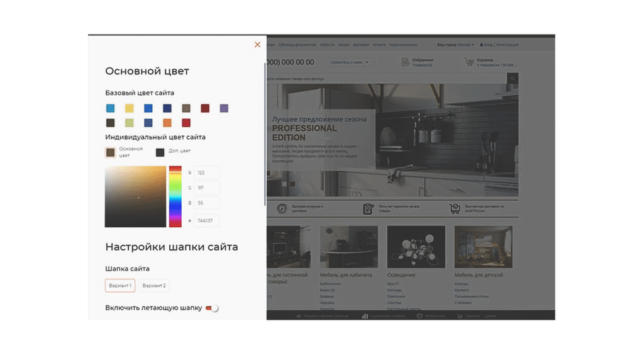Choose the light green base color swatch
Viewport: 644px width, 355px height.
click(x=130, y=123)
